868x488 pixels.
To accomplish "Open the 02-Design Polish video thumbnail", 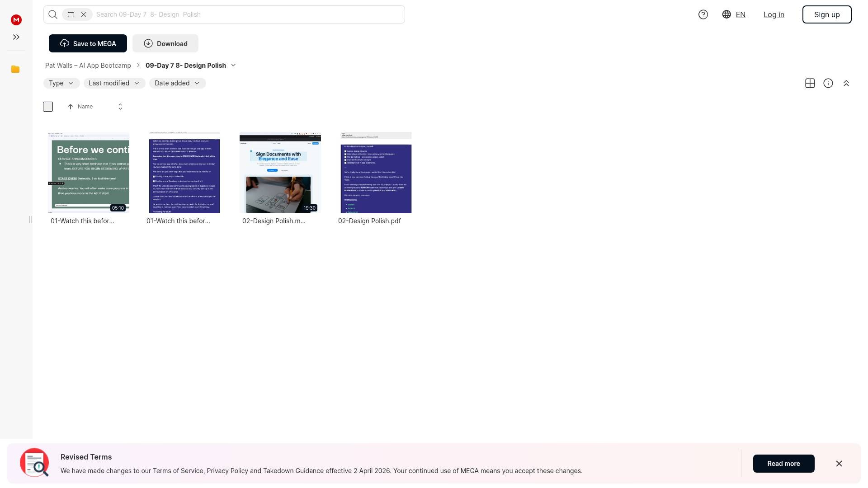I will tap(280, 173).
